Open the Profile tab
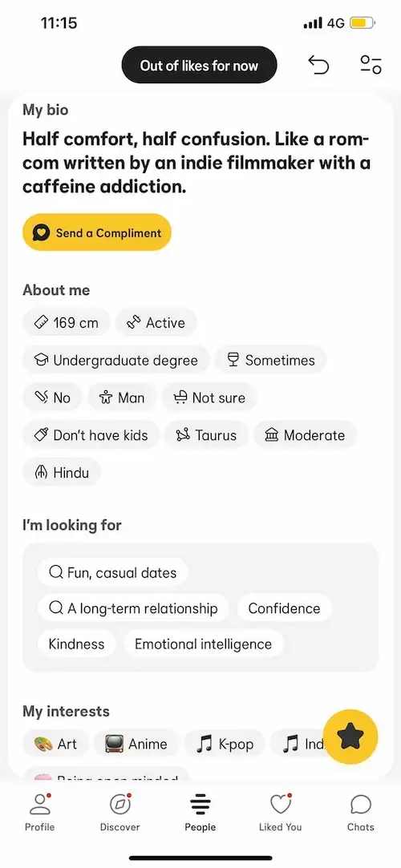 click(40, 812)
